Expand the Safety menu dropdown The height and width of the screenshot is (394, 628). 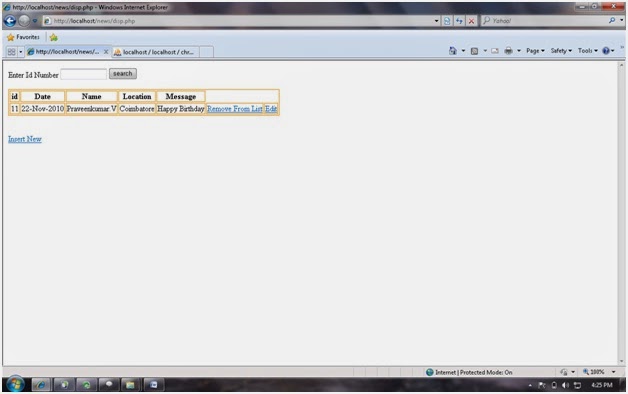pyautogui.click(x=561, y=51)
